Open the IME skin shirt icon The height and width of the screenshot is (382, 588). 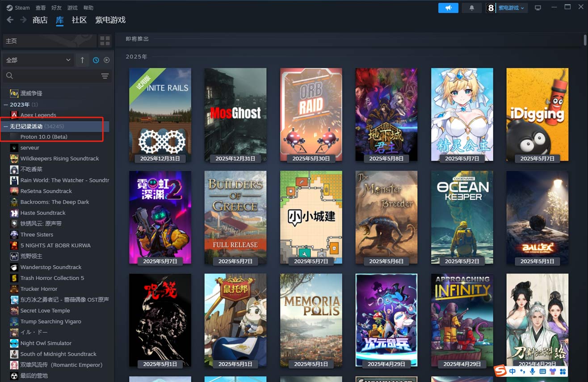pos(553,371)
